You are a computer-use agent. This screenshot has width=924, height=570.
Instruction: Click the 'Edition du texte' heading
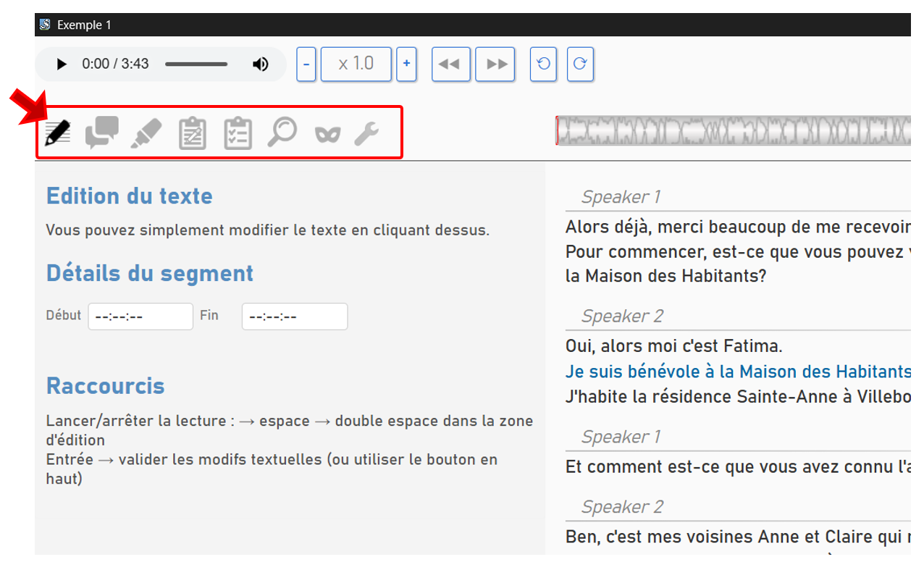[130, 196]
